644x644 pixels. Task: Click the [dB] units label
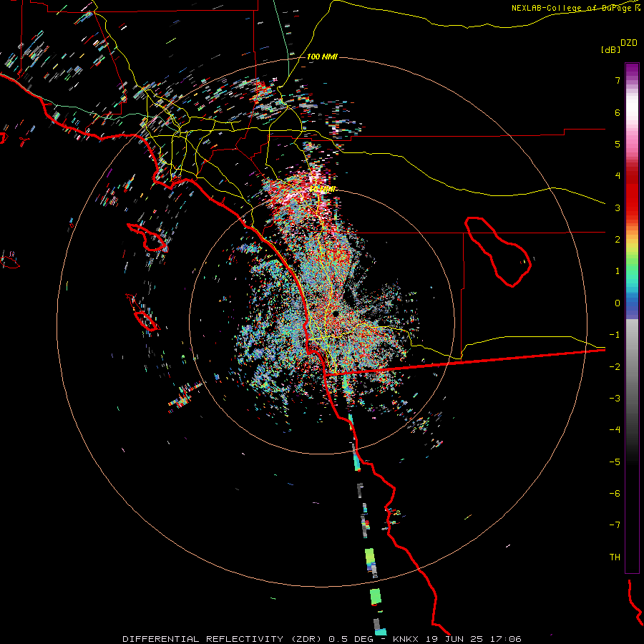pyautogui.click(x=610, y=49)
